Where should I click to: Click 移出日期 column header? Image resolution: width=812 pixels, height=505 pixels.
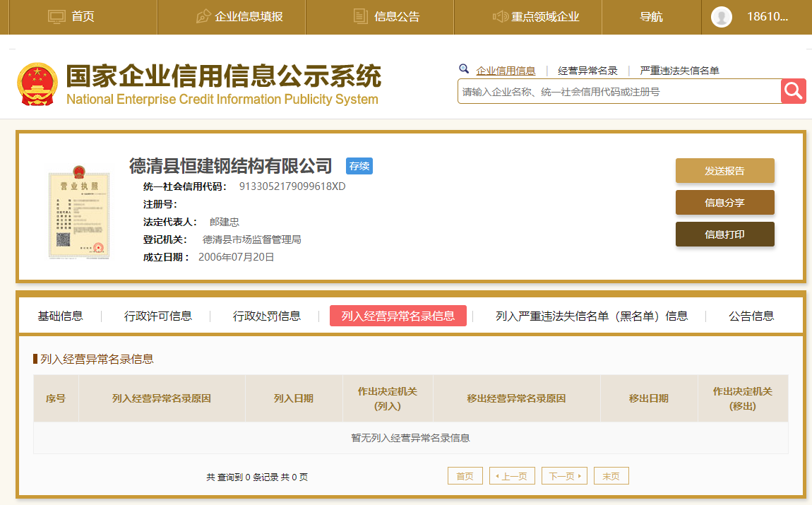[649, 398]
